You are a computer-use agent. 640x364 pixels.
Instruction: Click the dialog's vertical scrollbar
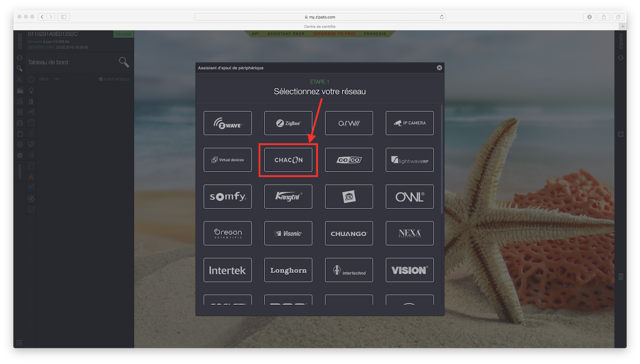click(442, 160)
